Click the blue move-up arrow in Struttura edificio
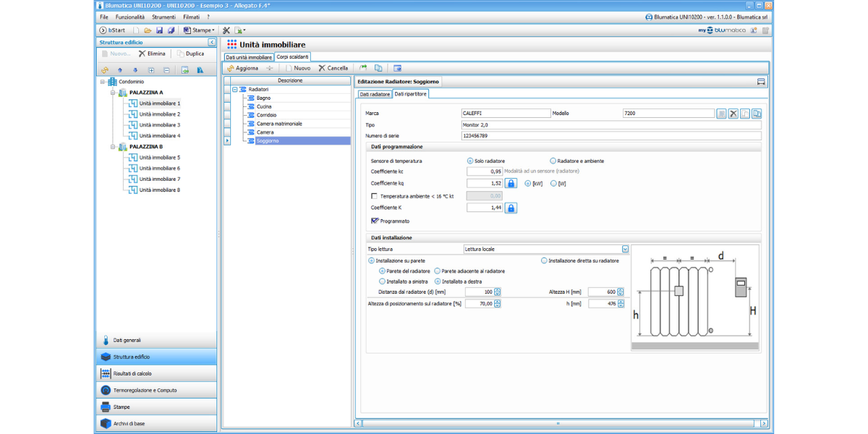This screenshot has width=868, height=434. tap(120, 70)
